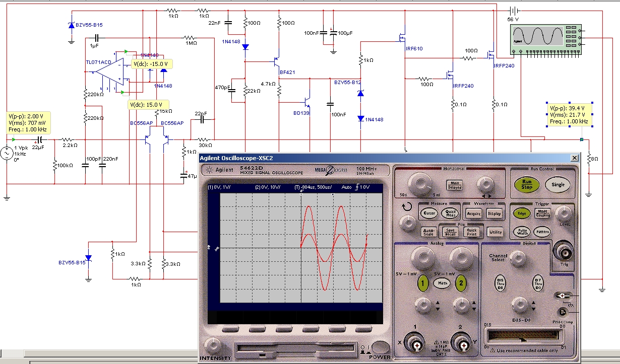This screenshot has width=620, height=364.
Task: Click the Probe Comp terminal
Action: coord(563,312)
